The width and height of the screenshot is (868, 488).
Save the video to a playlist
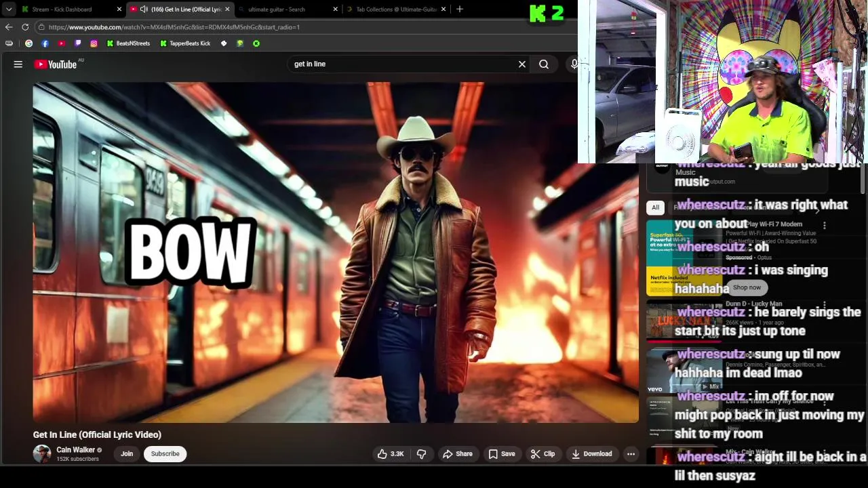502,454
